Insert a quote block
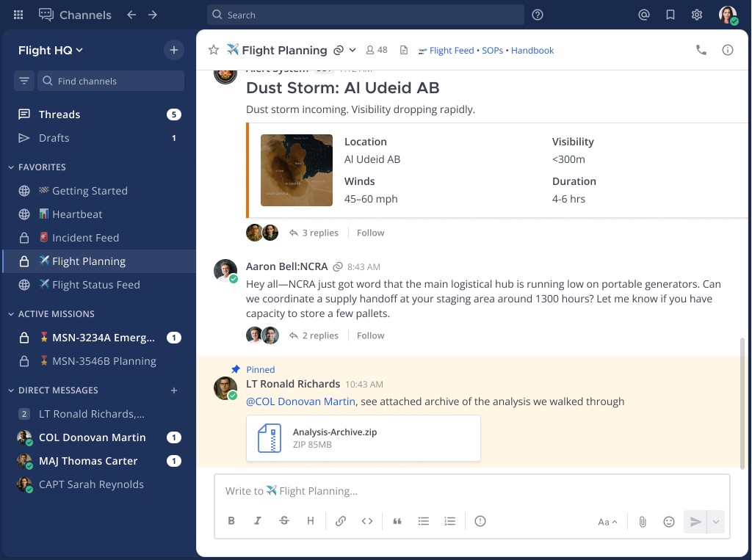The width and height of the screenshot is (752, 560). [x=397, y=521]
